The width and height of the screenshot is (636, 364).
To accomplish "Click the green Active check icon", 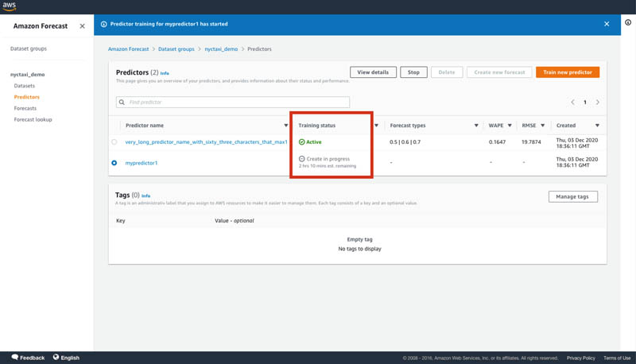I will coord(302,142).
